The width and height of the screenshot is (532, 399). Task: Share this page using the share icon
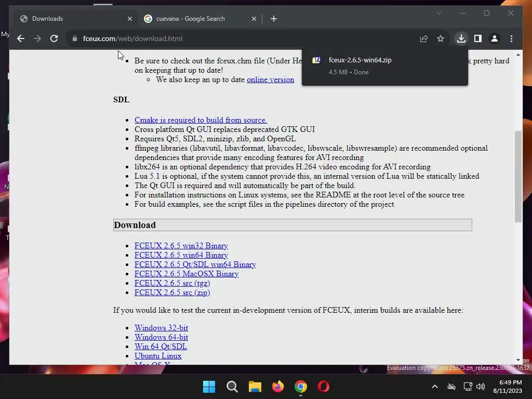(x=424, y=38)
